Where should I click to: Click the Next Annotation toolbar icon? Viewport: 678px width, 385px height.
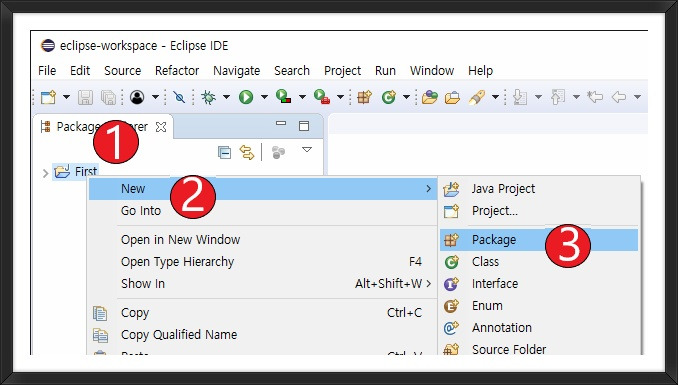click(x=520, y=97)
